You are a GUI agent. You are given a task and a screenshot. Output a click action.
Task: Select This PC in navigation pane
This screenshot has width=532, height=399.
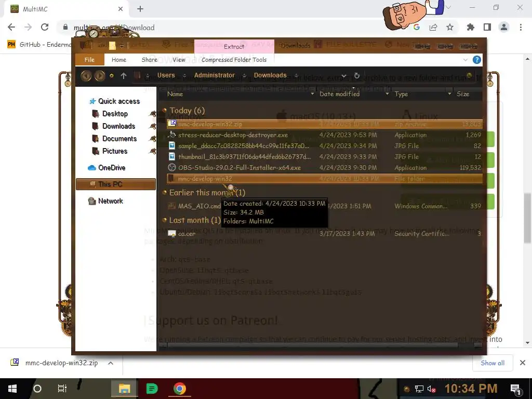tap(116, 184)
